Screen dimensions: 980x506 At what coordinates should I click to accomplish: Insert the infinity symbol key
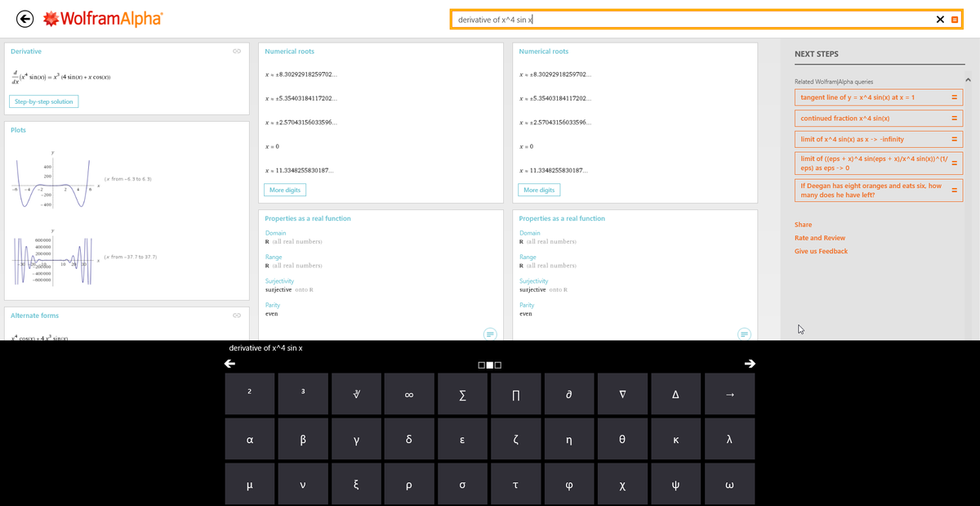point(409,393)
